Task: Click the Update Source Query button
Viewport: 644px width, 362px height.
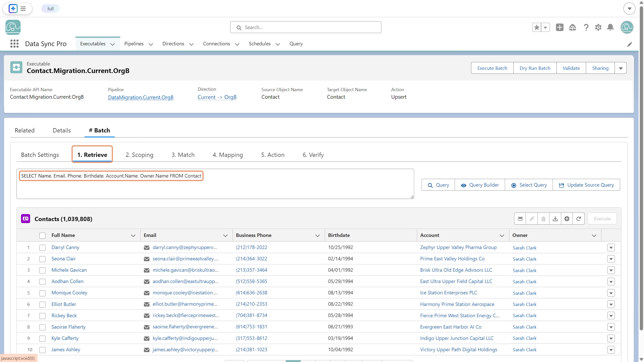Action: click(x=586, y=185)
